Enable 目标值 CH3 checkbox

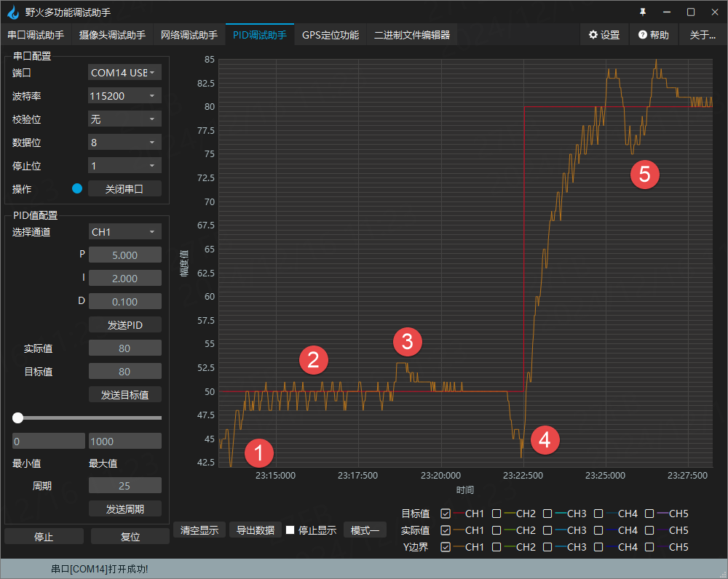[547, 514]
